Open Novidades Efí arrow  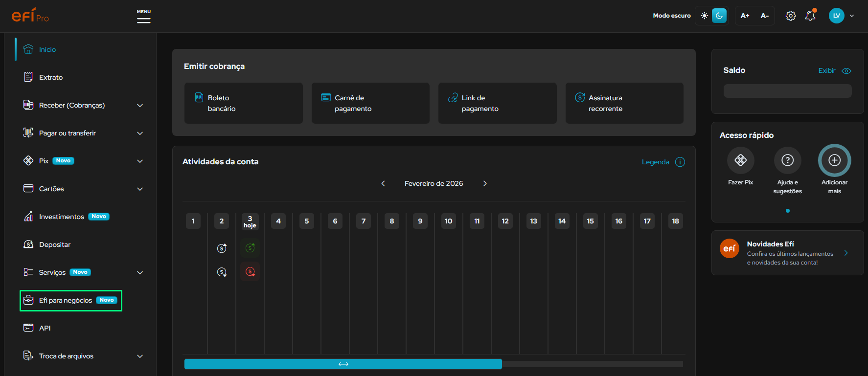tap(846, 253)
